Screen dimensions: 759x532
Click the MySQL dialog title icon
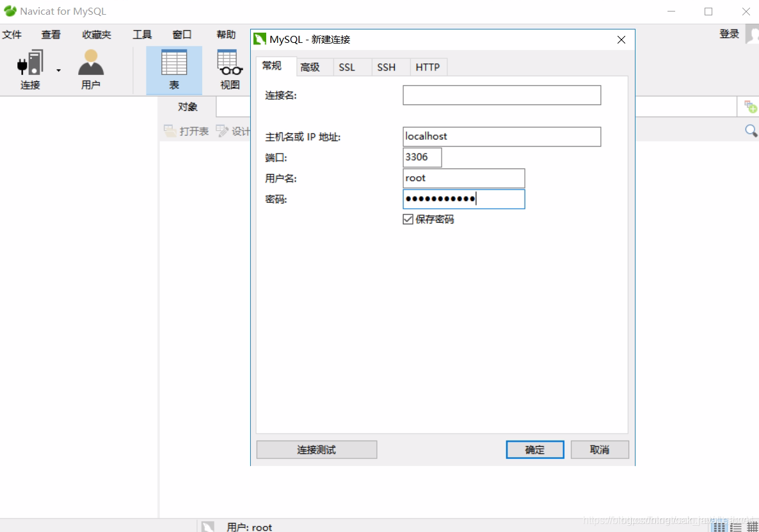(260, 38)
